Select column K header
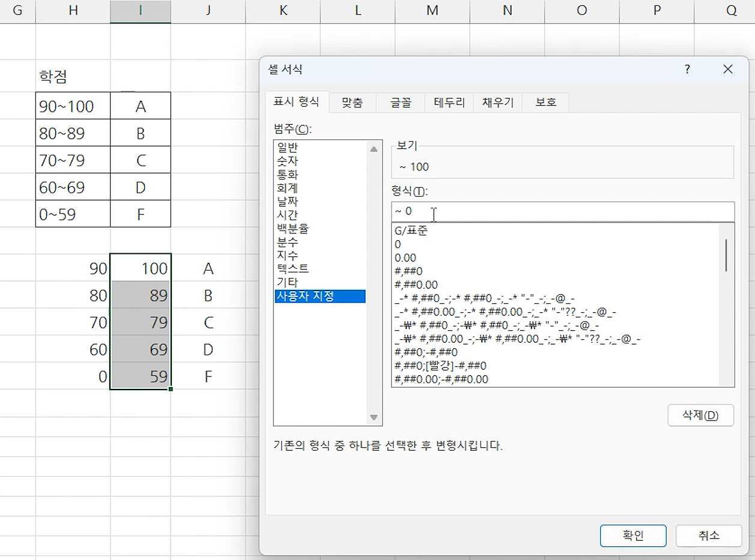755x560 pixels. point(283,10)
